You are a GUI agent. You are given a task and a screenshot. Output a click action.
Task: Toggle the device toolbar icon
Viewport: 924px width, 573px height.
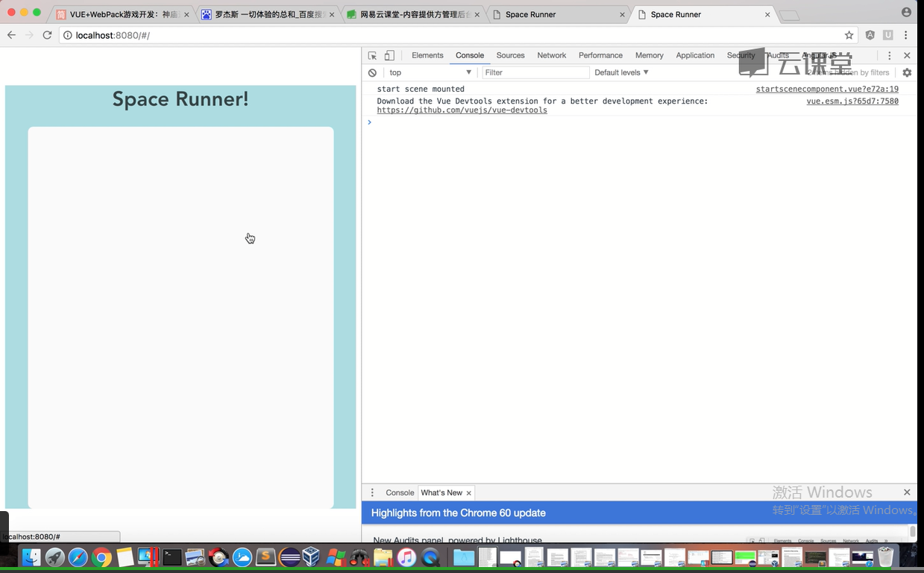point(389,55)
